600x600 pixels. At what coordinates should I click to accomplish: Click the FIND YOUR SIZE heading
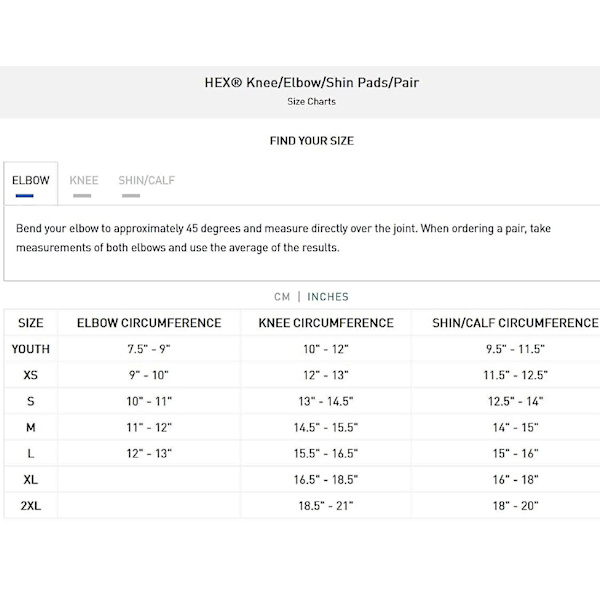pos(311,141)
